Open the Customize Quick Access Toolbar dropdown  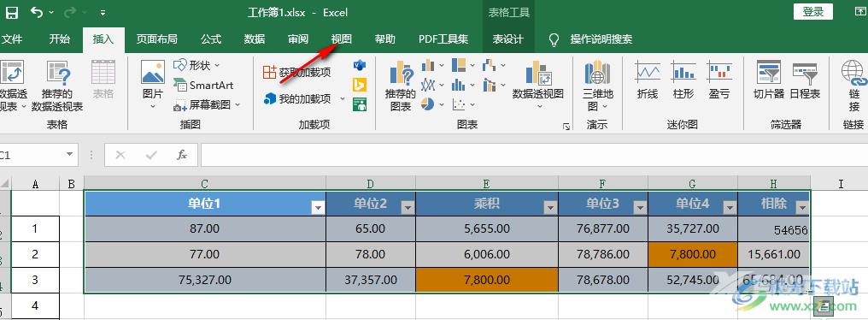(x=103, y=12)
